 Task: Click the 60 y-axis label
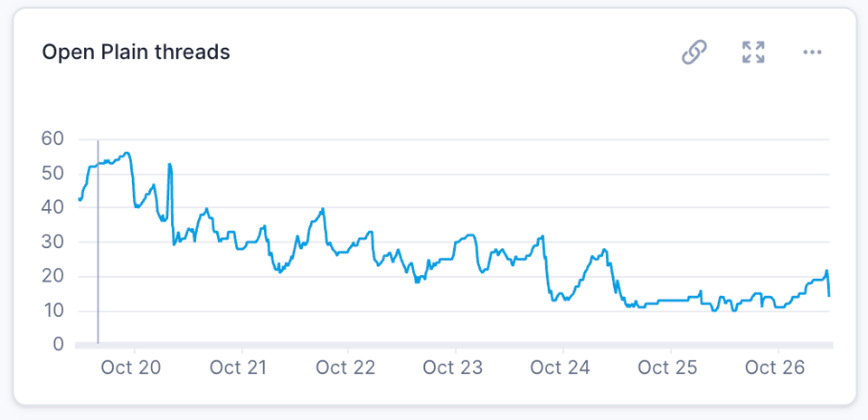pos(52,138)
